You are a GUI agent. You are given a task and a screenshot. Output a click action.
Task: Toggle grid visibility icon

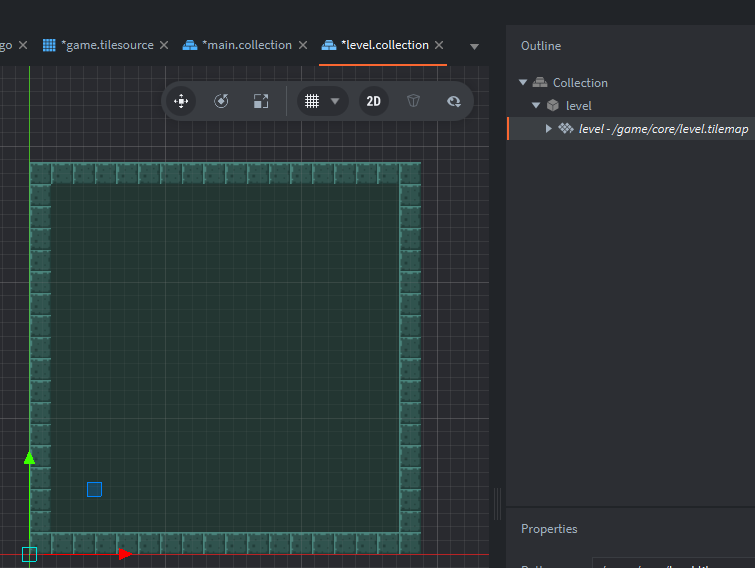tap(312, 101)
